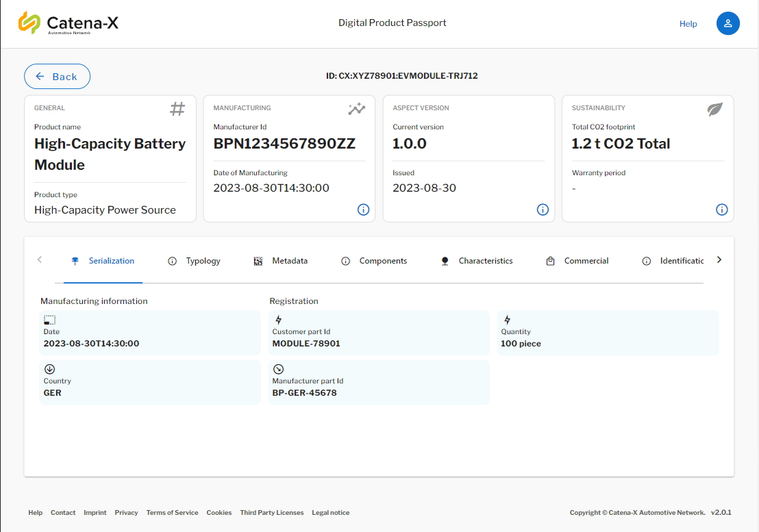Click the Catena-X logo
Image resolution: width=759 pixels, height=532 pixels.
tap(69, 23)
